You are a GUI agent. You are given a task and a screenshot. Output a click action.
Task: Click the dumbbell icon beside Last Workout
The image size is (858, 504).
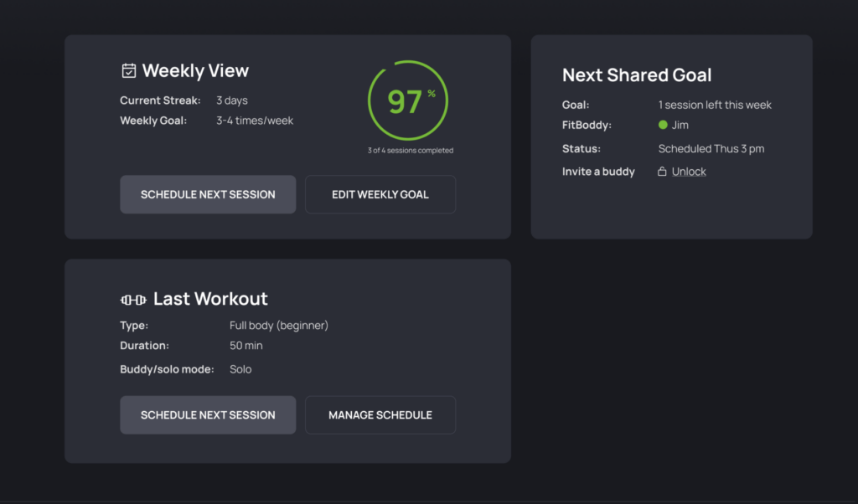tap(133, 299)
